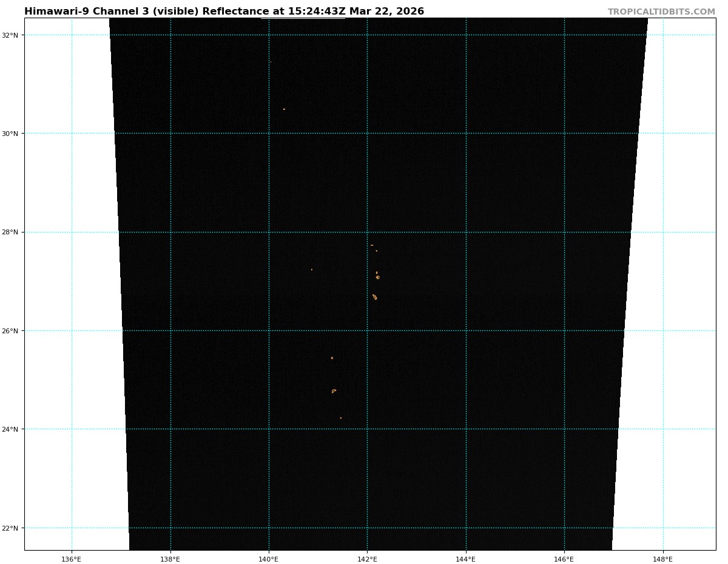Click the 28°N latitude axis label

(10, 232)
